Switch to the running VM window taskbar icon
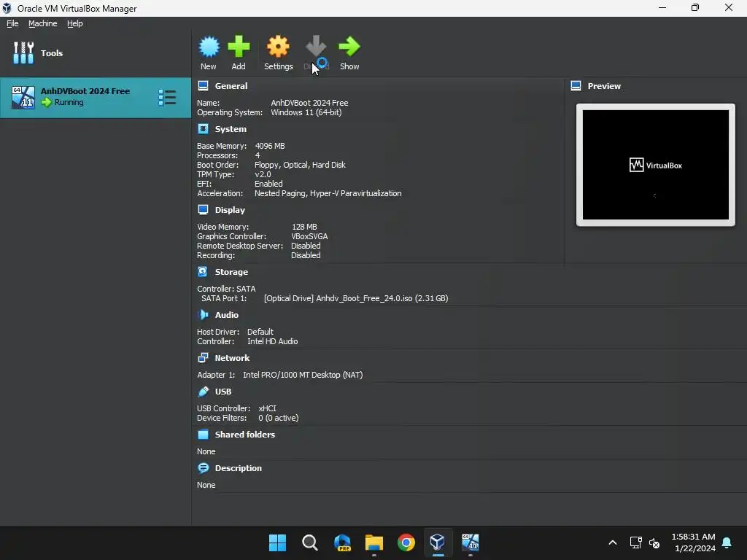Viewport: 747px width, 560px height. tap(471, 542)
